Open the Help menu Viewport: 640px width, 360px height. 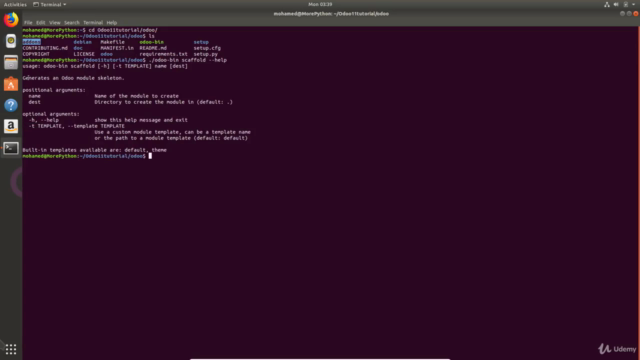(112, 23)
